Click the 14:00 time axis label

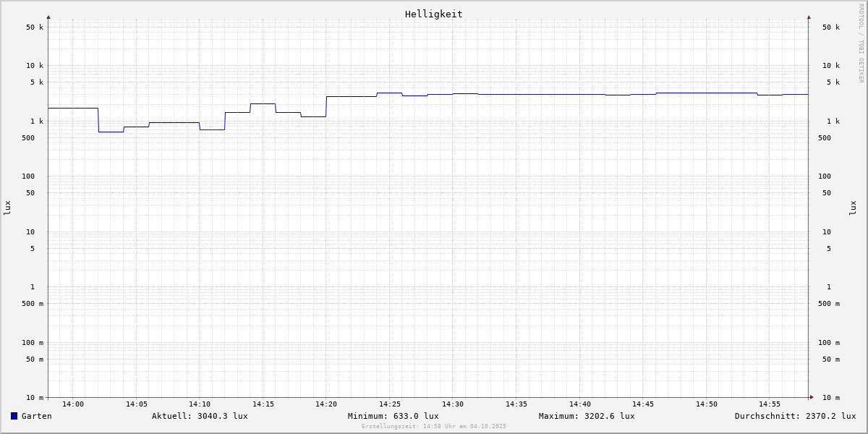click(x=73, y=404)
